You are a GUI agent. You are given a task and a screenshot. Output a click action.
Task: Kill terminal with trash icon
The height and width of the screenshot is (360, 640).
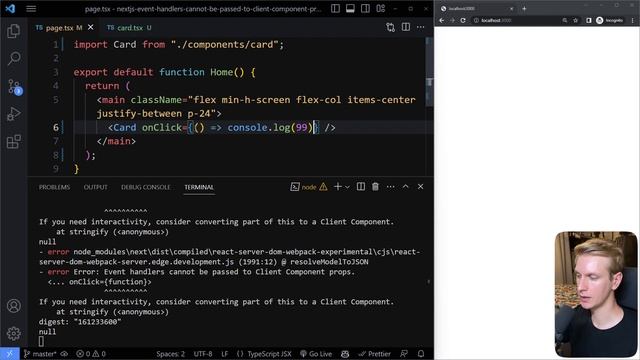pyautogui.click(x=375, y=187)
